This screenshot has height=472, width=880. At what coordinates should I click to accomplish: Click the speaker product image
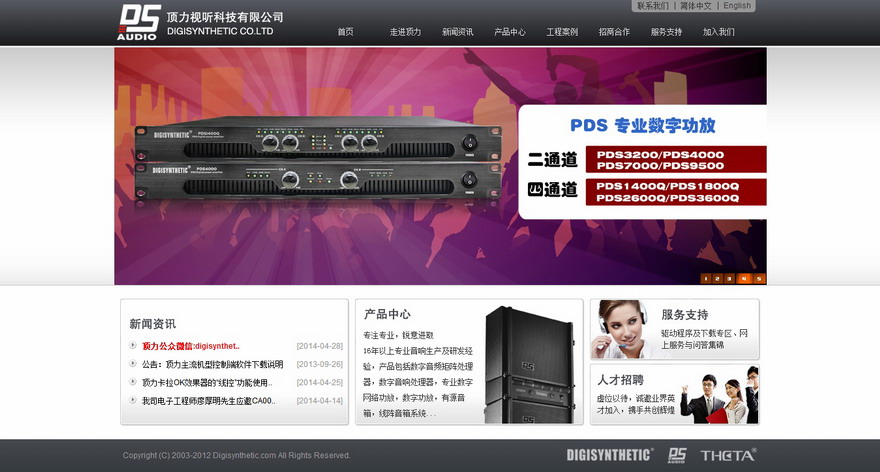click(x=529, y=364)
